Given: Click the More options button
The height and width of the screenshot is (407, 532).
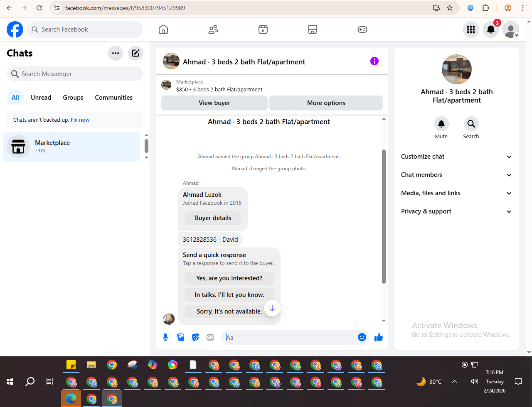Looking at the screenshot, I should click(326, 103).
